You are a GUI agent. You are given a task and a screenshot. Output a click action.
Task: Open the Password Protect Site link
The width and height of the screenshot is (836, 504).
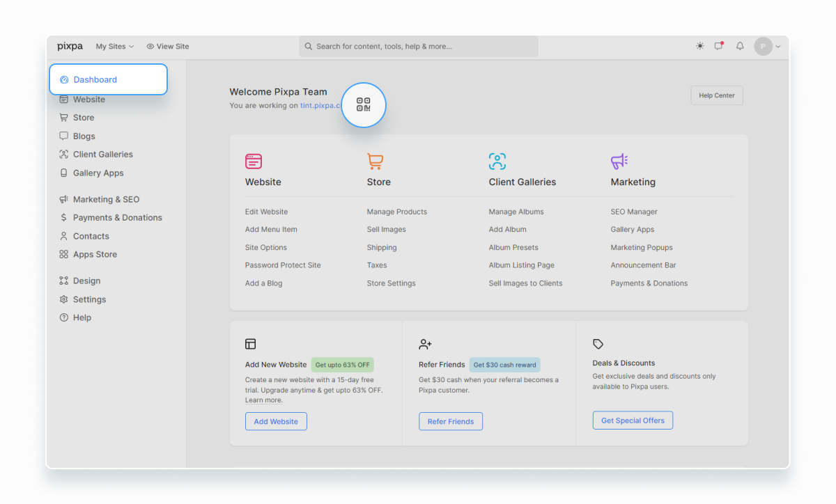tap(283, 265)
